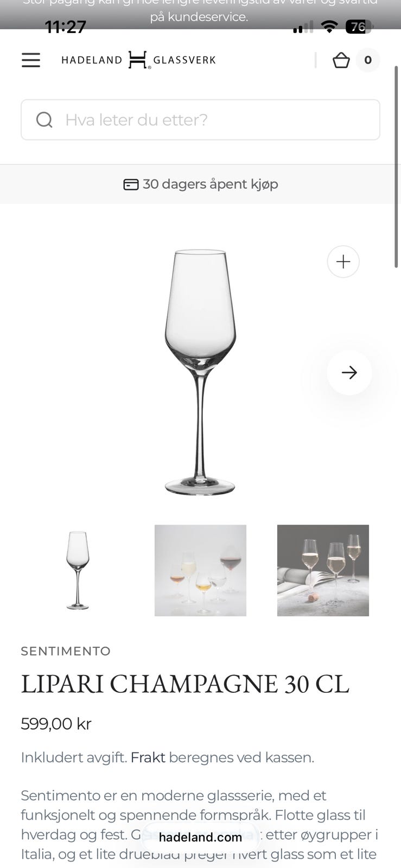
Task: Tap the search magnifier icon
Action: tap(44, 119)
